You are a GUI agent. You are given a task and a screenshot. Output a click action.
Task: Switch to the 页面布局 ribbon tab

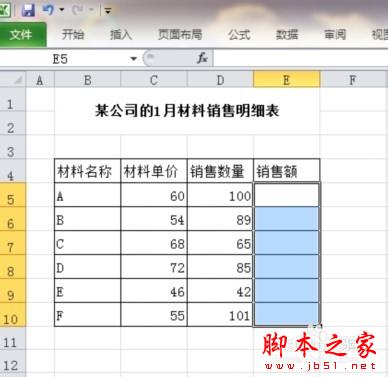pos(180,34)
